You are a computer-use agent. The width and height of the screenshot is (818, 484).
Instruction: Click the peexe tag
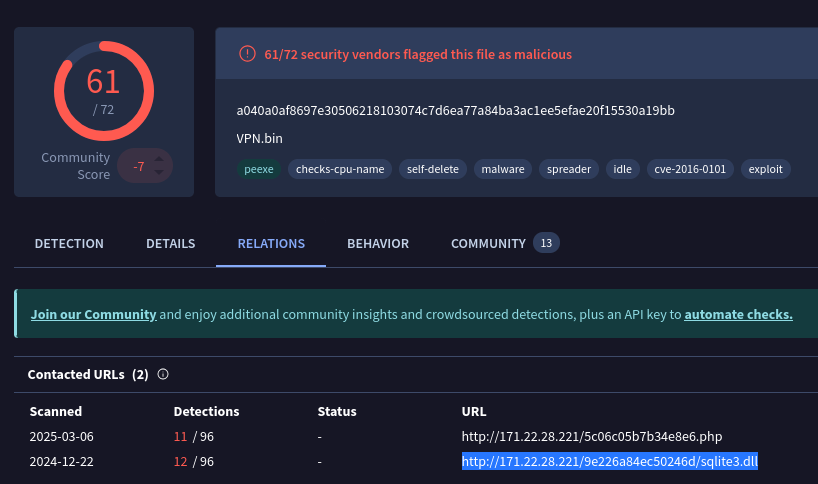258,169
